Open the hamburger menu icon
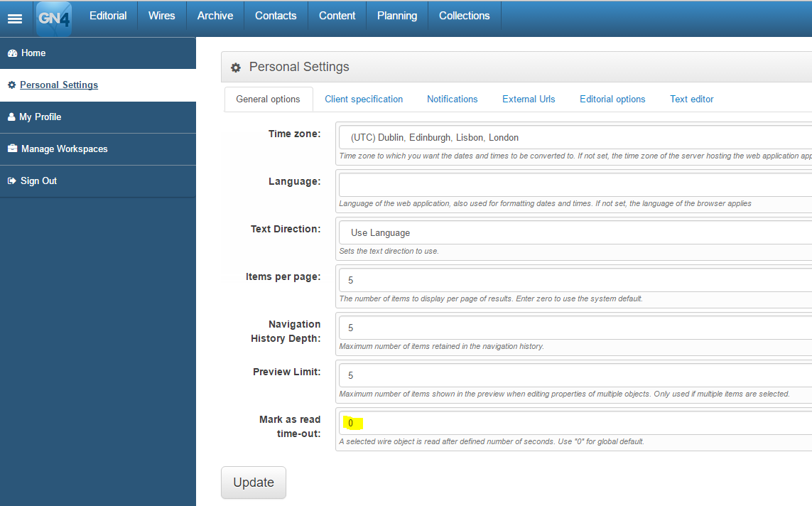Viewport: 812px width, 506px height. [14, 18]
